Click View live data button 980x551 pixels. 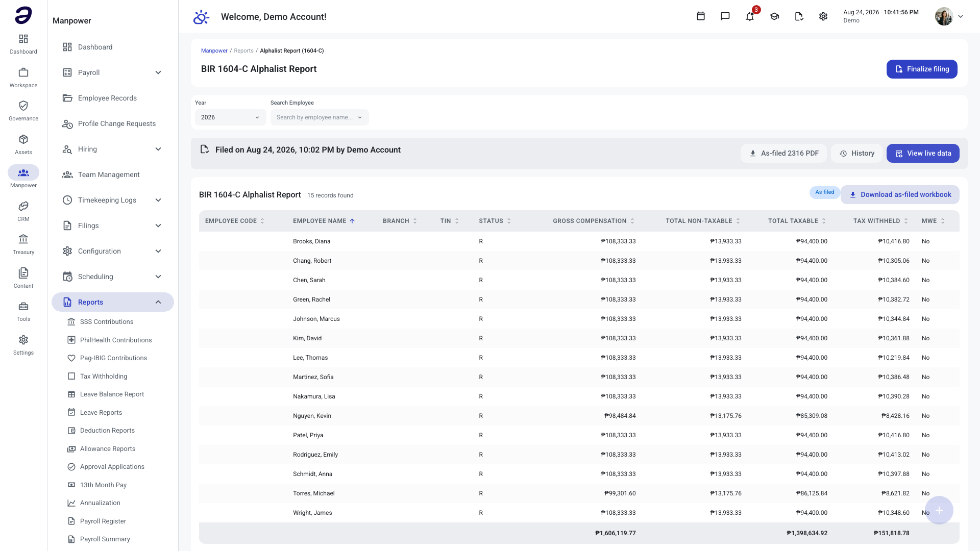pyautogui.click(x=923, y=154)
